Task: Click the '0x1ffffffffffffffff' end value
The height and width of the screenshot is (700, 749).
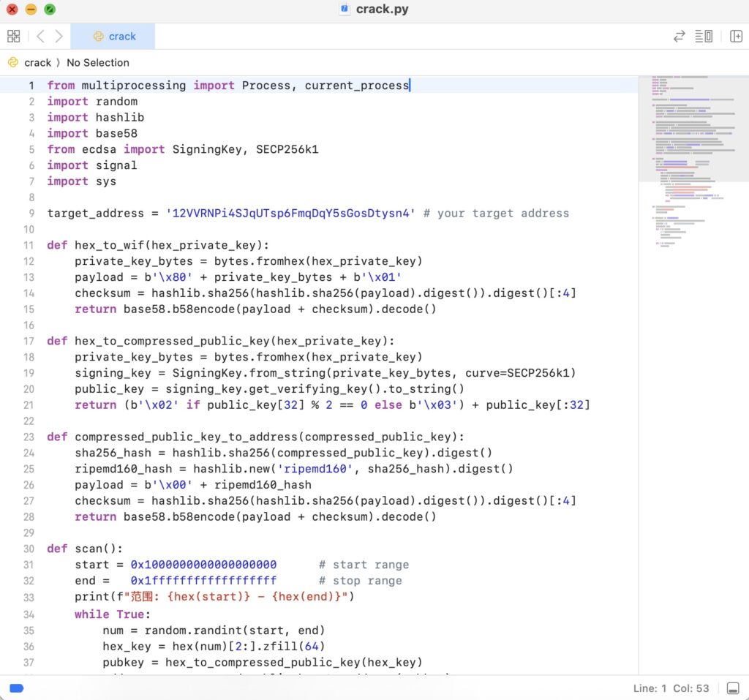Action: coord(203,581)
